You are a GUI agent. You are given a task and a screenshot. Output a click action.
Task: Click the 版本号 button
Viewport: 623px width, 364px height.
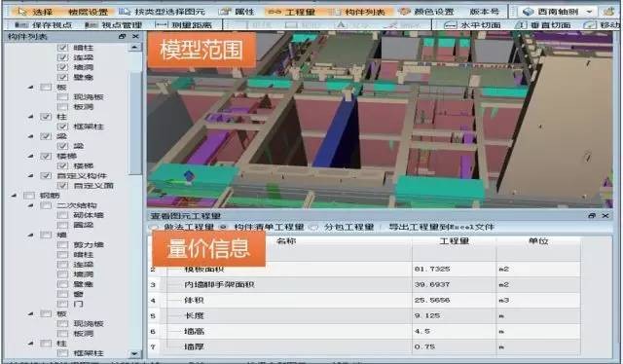484,12
